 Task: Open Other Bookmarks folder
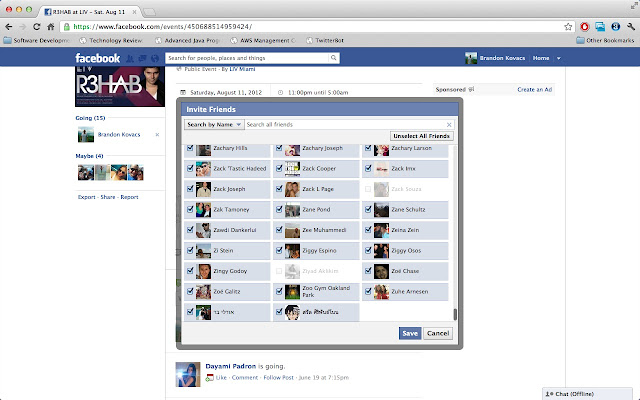(x=605, y=40)
